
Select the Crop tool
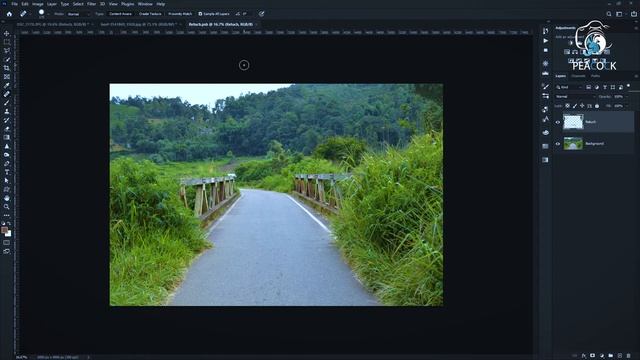coord(7,68)
